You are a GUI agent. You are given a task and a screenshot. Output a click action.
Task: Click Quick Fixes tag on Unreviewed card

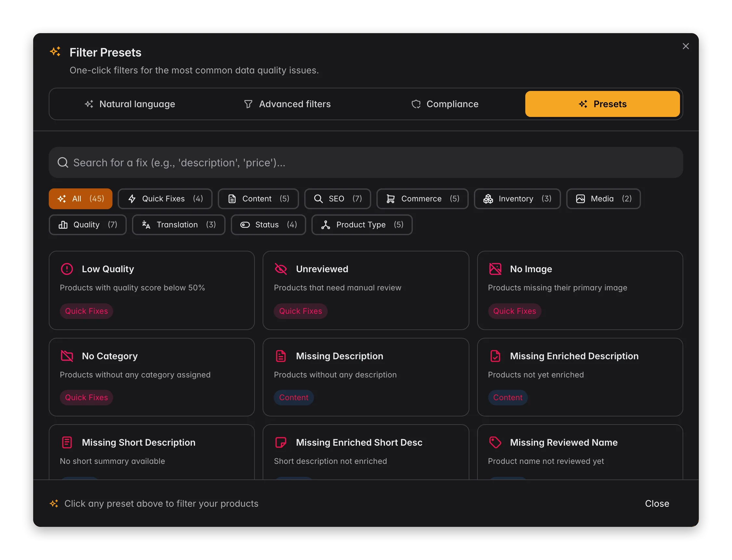click(x=300, y=311)
